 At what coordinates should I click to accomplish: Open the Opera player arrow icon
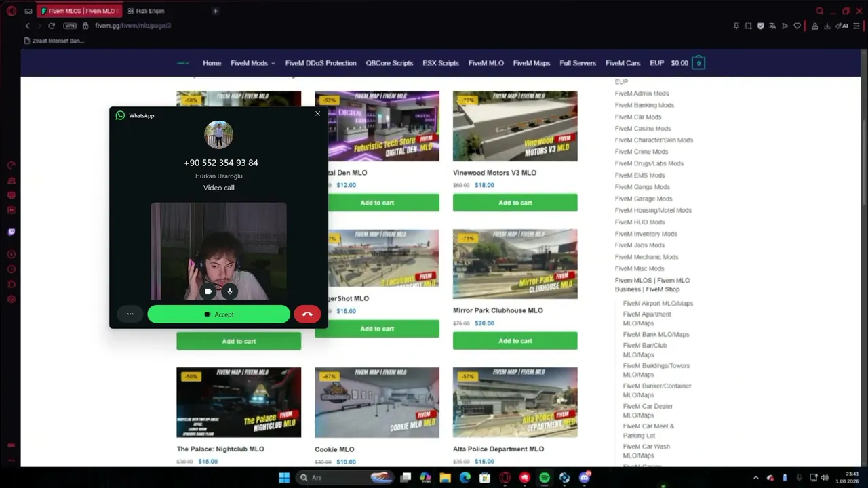click(x=785, y=26)
